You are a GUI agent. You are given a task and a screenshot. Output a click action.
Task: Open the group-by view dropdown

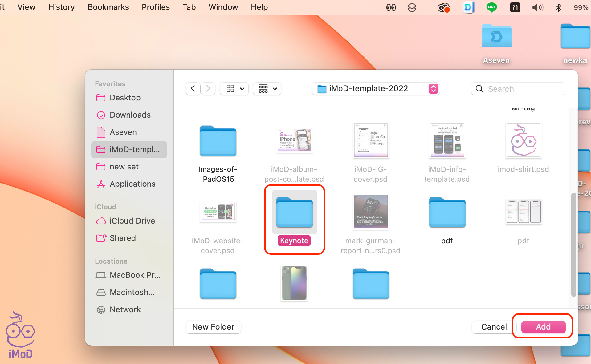[267, 89]
